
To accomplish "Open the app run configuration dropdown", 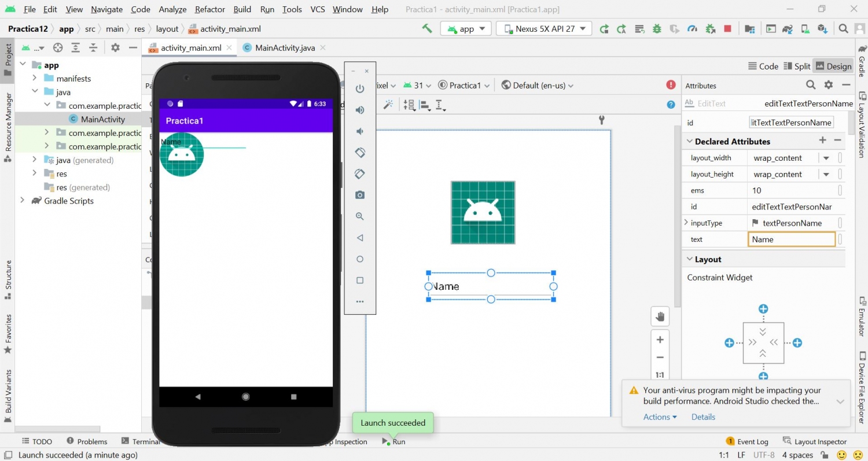I will (466, 29).
